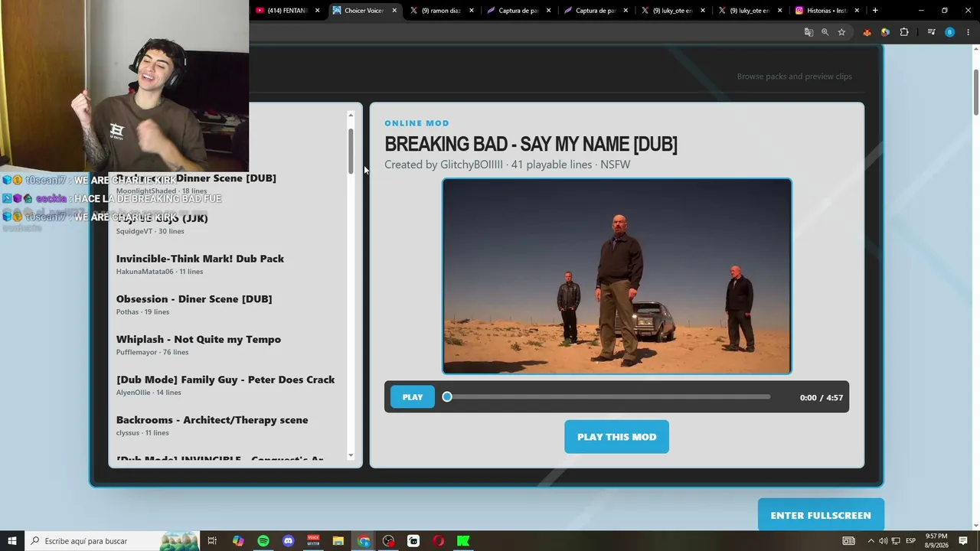This screenshot has height=551, width=980.
Task: Select Obsession - Diner Scene [DUB]
Action: coord(226,305)
